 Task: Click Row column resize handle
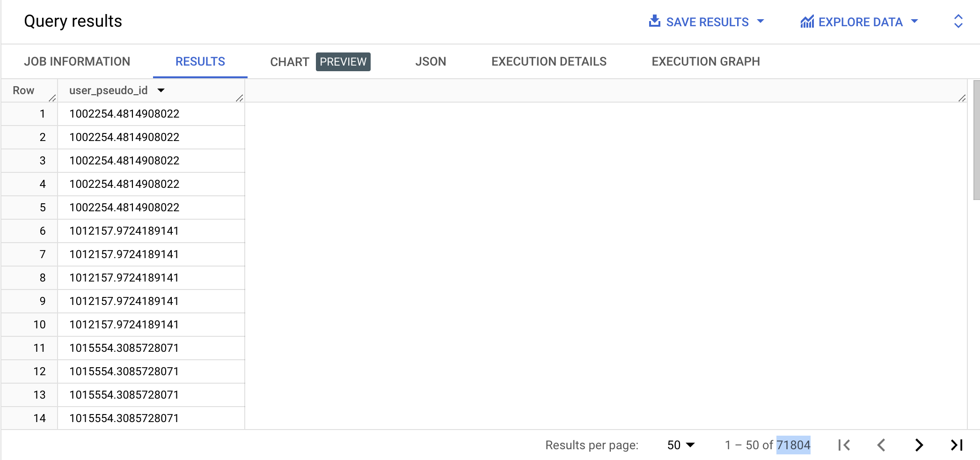(x=52, y=98)
